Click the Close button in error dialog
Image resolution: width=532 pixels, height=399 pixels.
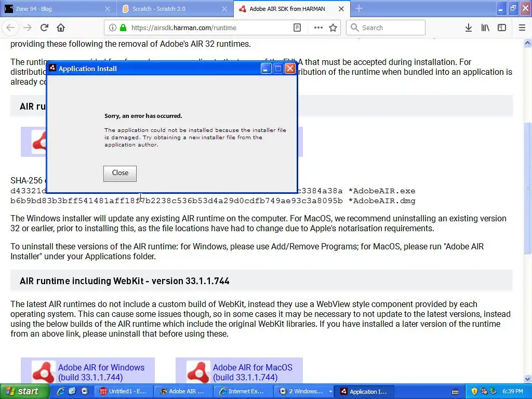120,174
